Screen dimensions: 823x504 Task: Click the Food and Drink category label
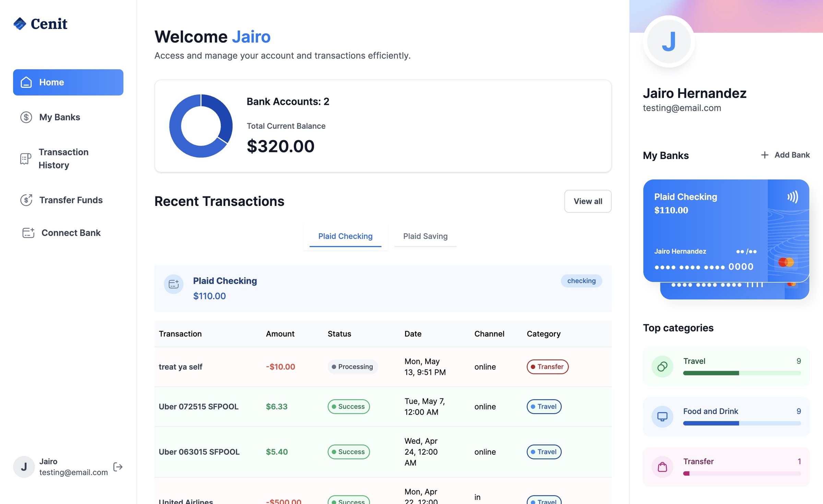tap(711, 411)
